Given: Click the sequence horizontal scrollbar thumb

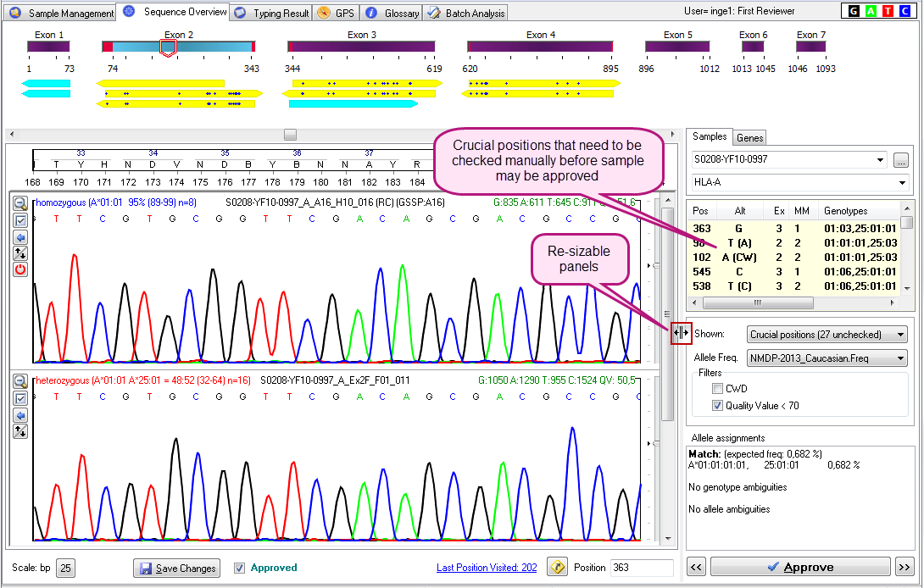Looking at the screenshot, I should click(x=291, y=135).
